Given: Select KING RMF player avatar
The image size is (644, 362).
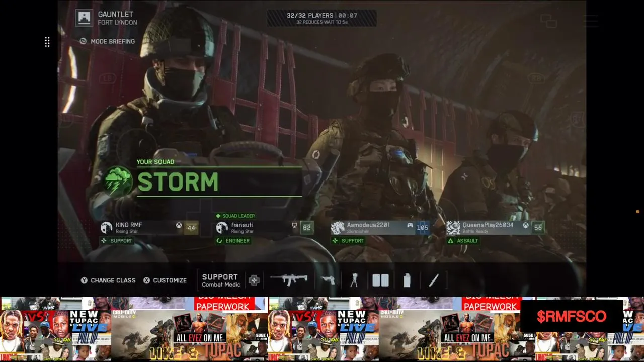Looking at the screenshot, I should [x=106, y=228].
